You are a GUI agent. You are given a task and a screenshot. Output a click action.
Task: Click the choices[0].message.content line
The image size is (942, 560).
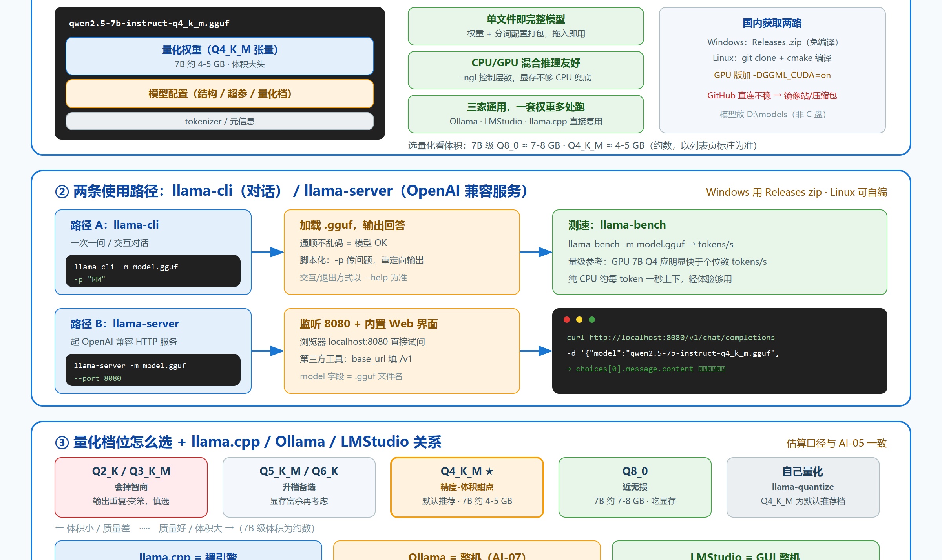click(646, 369)
